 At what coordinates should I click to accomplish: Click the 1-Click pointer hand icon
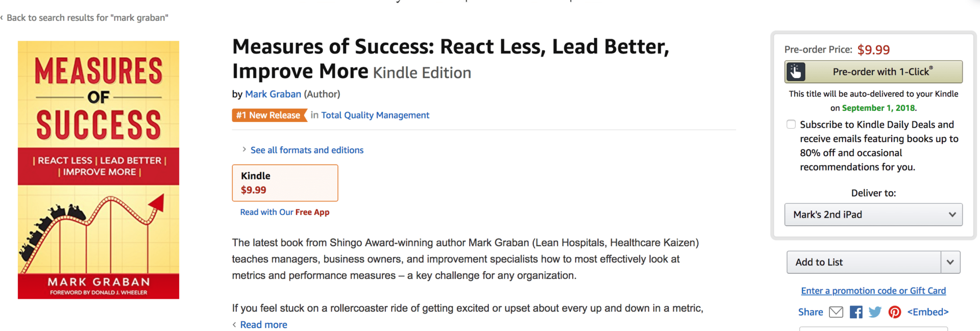pyautogui.click(x=796, y=72)
